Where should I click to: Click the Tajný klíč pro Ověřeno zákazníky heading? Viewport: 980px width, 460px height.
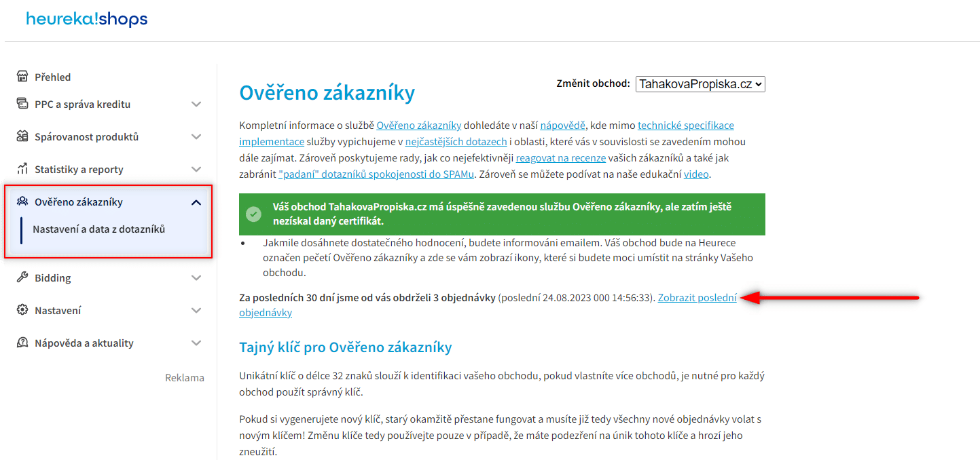pyautogui.click(x=346, y=347)
